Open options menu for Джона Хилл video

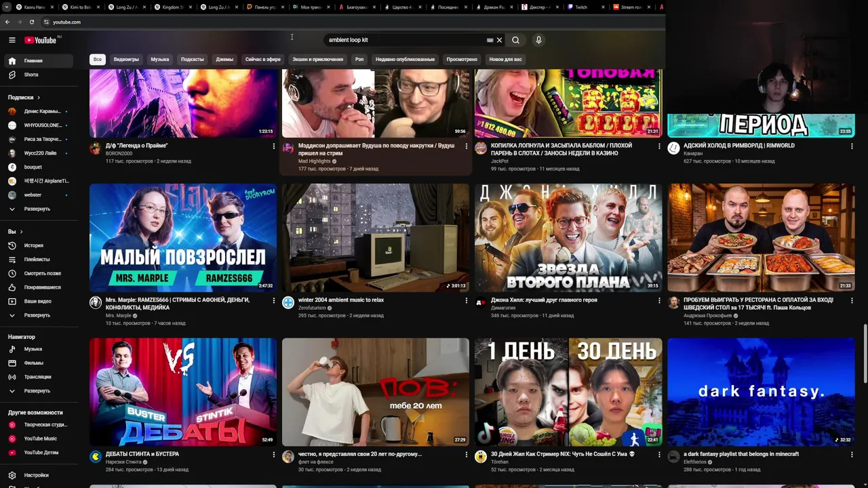(x=659, y=300)
